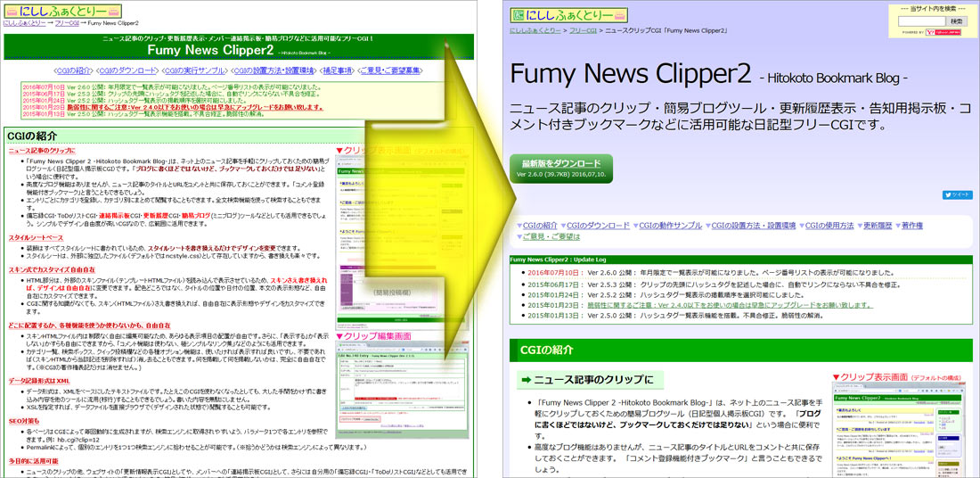The height and width of the screenshot is (478, 980).
Task: Click the 2015年01月13日 Ver 2.5.0 公開 log entry
Action: pos(676,316)
